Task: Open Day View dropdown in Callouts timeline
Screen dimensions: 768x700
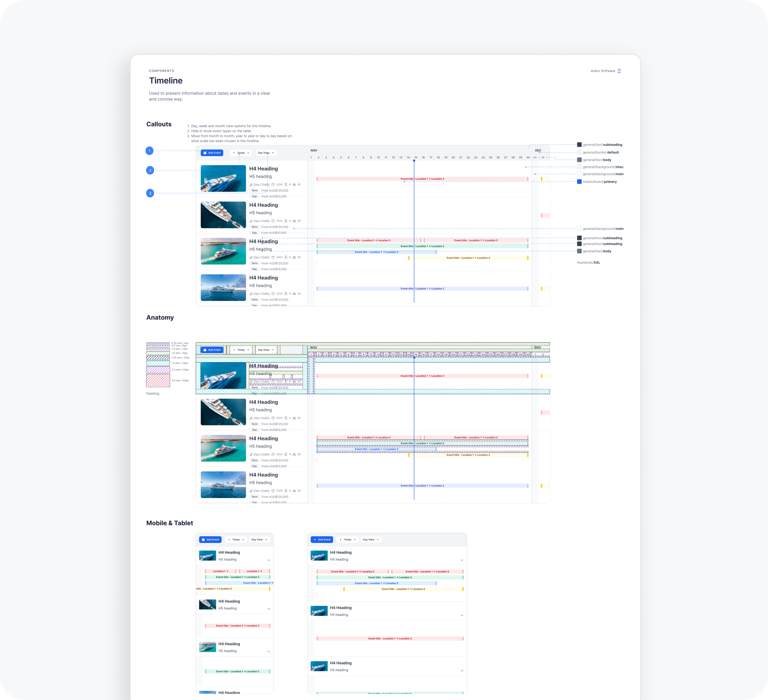Action: [266, 153]
